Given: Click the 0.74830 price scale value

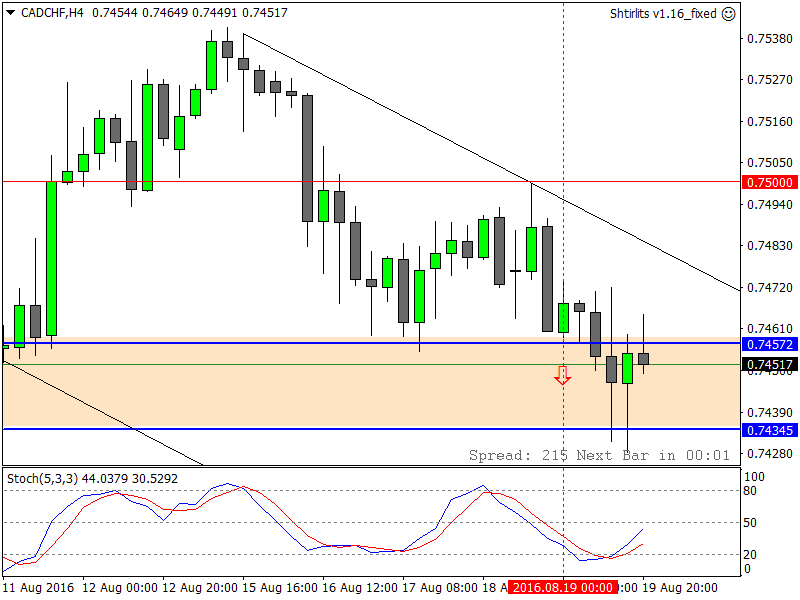Looking at the screenshot, I should click(x=769, y=246).
